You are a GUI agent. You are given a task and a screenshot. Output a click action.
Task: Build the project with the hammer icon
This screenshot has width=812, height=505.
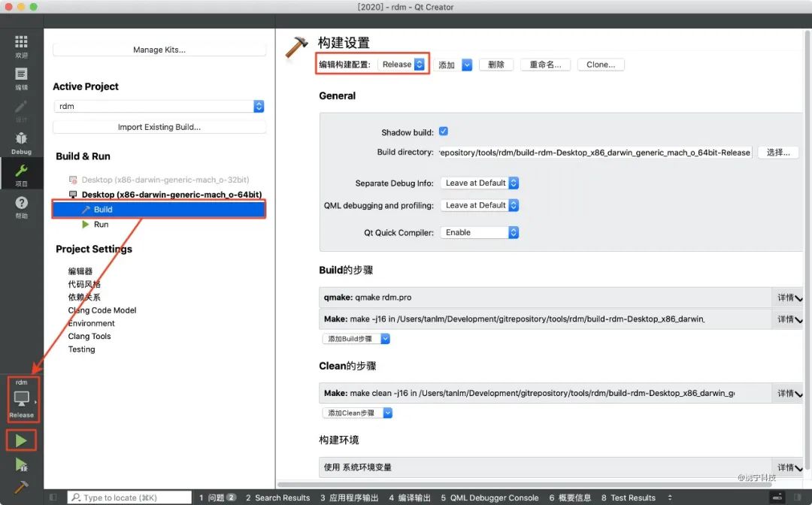coord(21,487)
